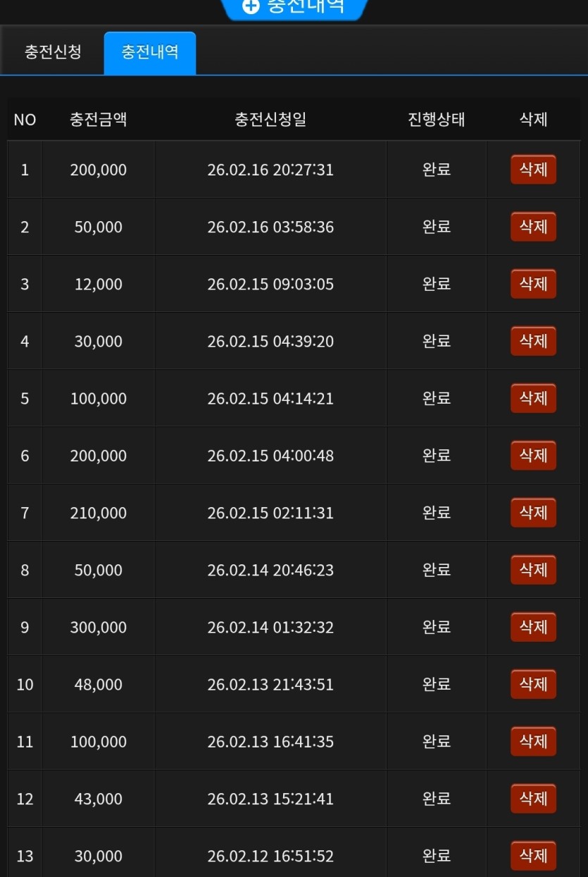Delete row 8 dated 26.02.14 20:46:23

click(x=533, y=570)
